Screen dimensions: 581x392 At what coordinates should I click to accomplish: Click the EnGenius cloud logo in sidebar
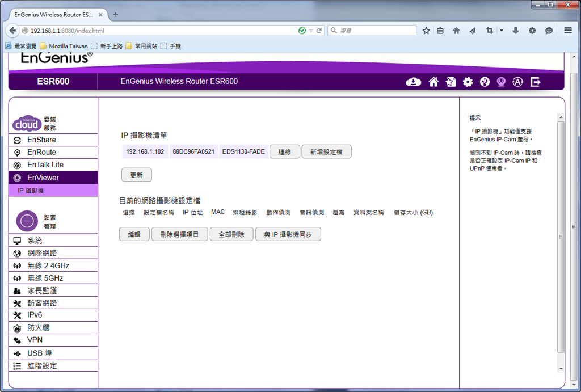26,123
